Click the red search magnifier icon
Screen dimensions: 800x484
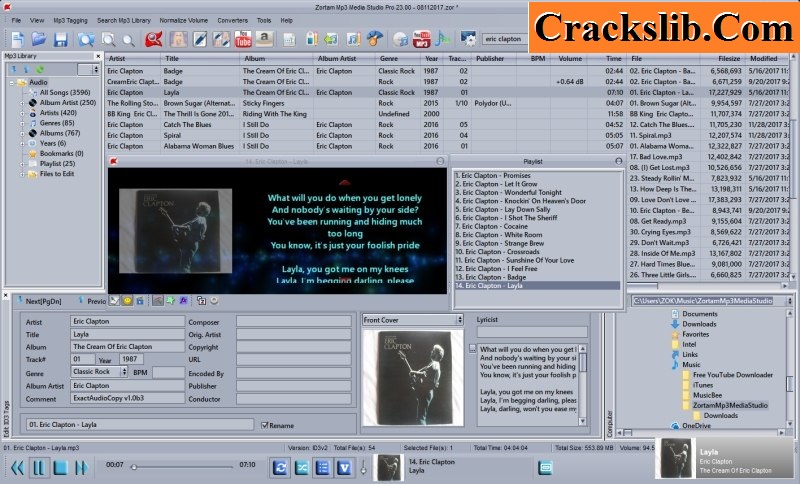153,39
